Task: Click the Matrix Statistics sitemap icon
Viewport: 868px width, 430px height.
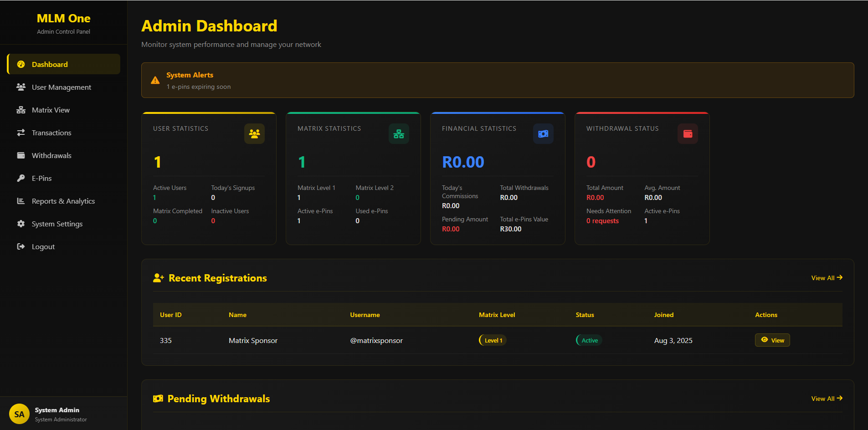Action: pyautogui.click(x=399, y=134)
